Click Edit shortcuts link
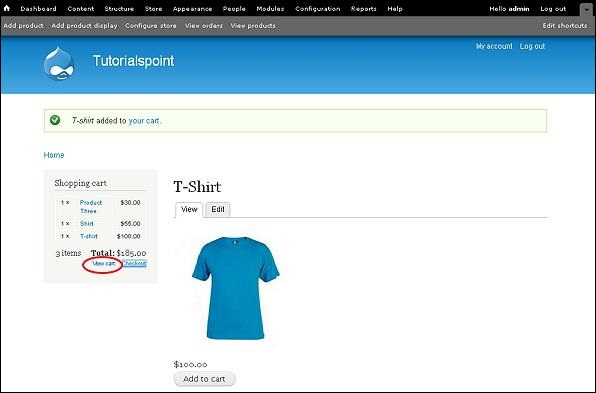596x393 pixels. click(x=565, y=25)
